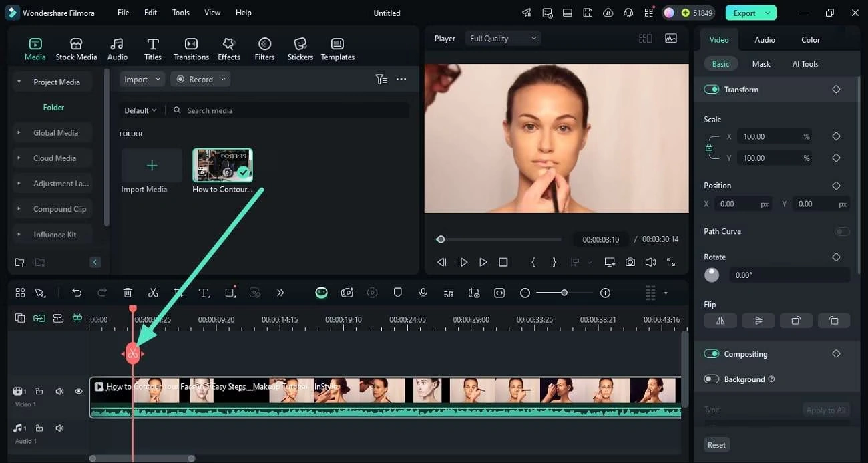Click the Reset button
The image size is (868, 463).
[x=717, y=445]
